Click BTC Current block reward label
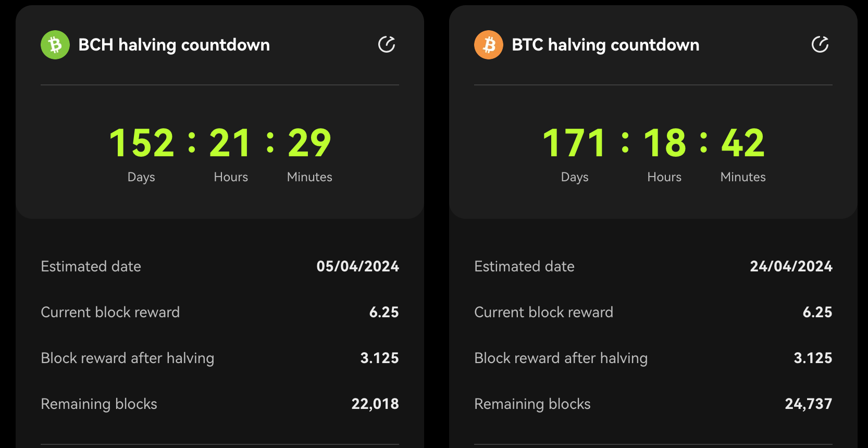 tap(544, 313)
